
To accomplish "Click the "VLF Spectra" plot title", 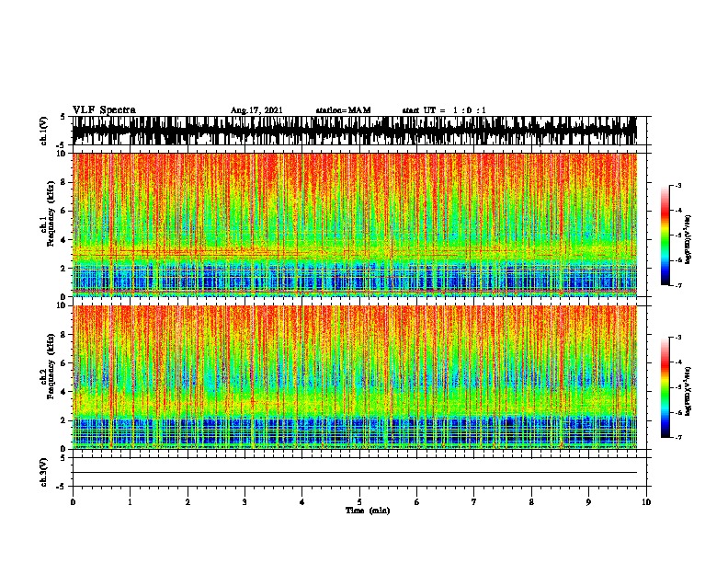I will (x=104, y=110).
